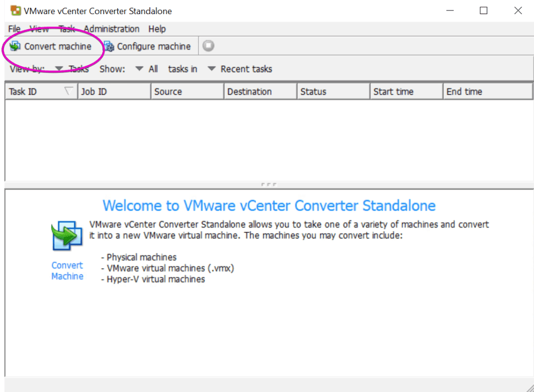534x392 pixels.
Task: Sort by the Status column header
Action: [333, 92]
